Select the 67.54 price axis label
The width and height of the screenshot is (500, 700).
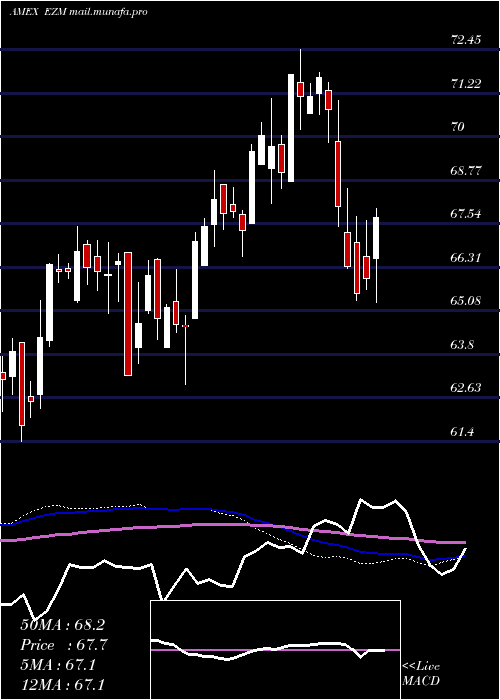tap(466, 214)
